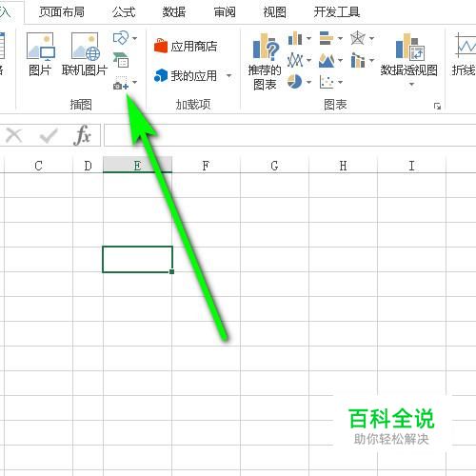Viewport: 476px width, 476px height.
Task: Insert a line chart from the Charts group
Action: pos(295,60)
